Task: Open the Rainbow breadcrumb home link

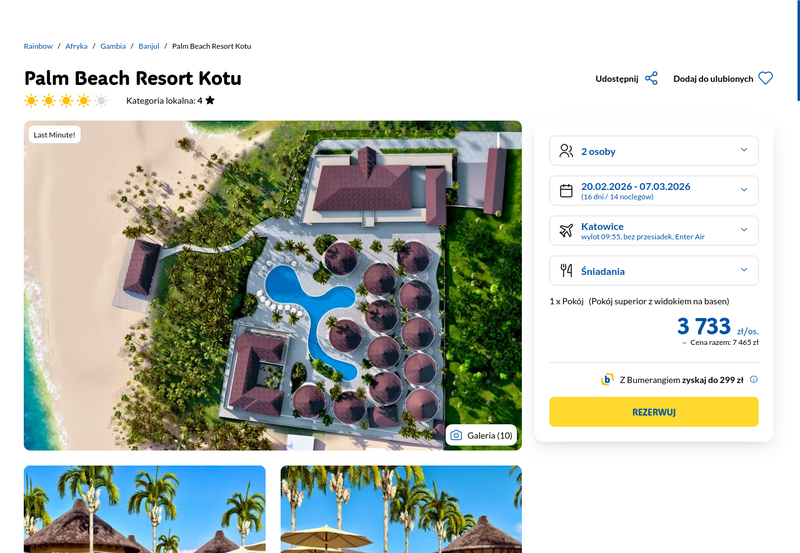Action: (38, 46)
